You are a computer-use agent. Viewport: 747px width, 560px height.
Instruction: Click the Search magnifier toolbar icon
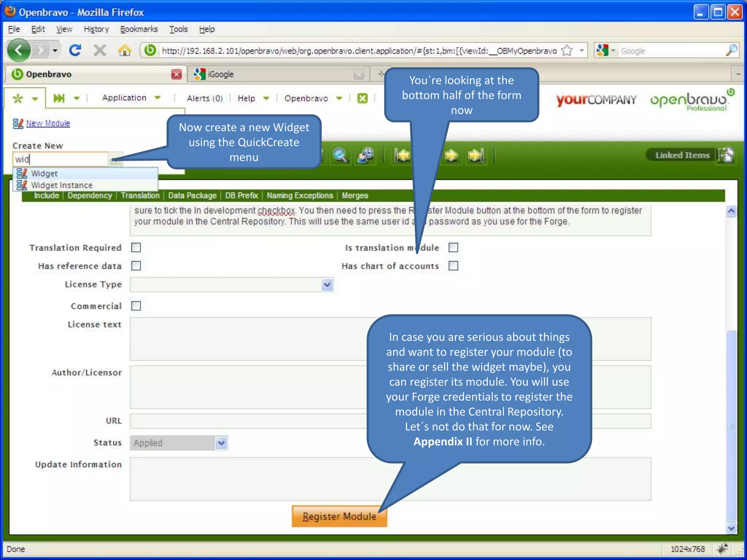[340, 156]
